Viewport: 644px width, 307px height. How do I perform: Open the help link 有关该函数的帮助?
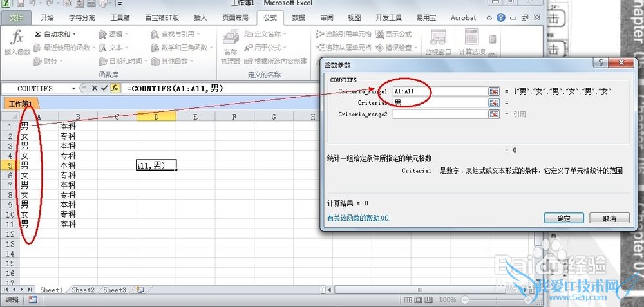[x=358, y=218]
